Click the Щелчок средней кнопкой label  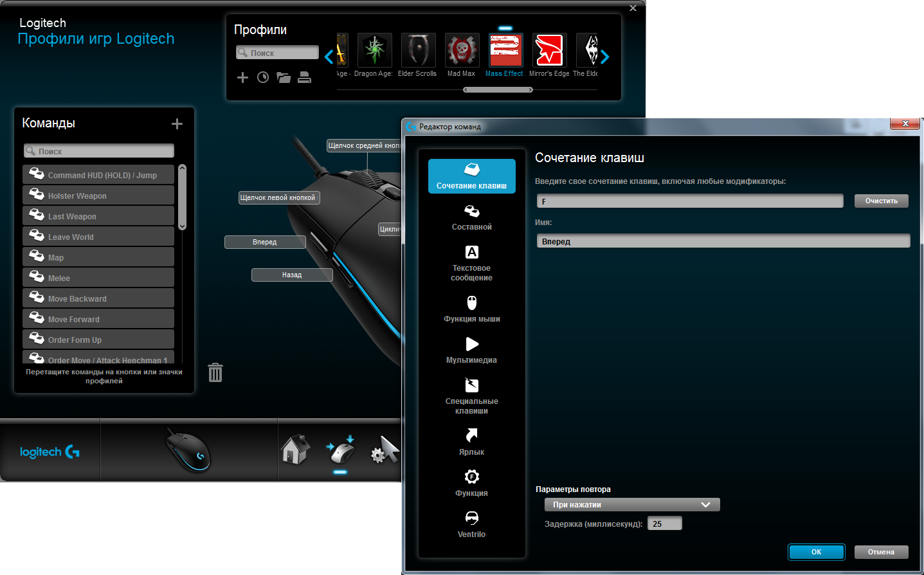point(364,145)
